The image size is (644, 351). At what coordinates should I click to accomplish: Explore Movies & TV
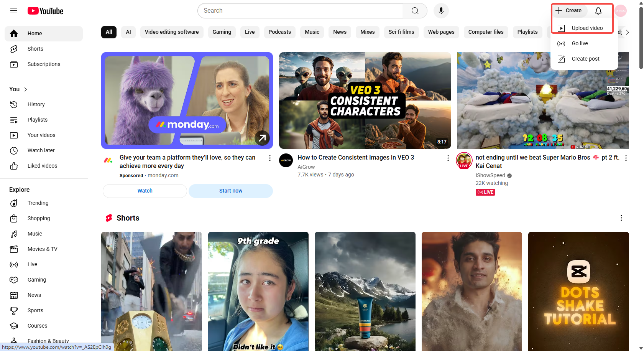coord(44,249)
